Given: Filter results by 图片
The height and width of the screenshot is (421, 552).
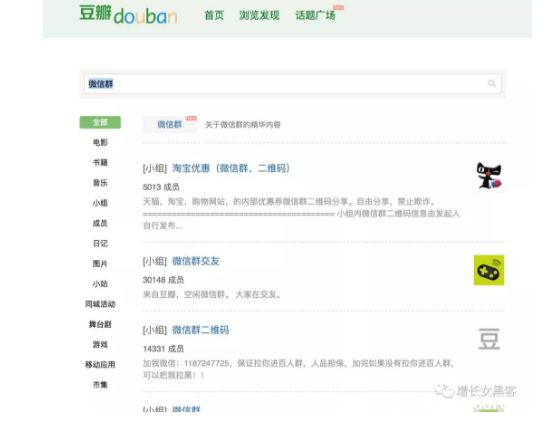Looking at the screenshot, I should (100, 263).
